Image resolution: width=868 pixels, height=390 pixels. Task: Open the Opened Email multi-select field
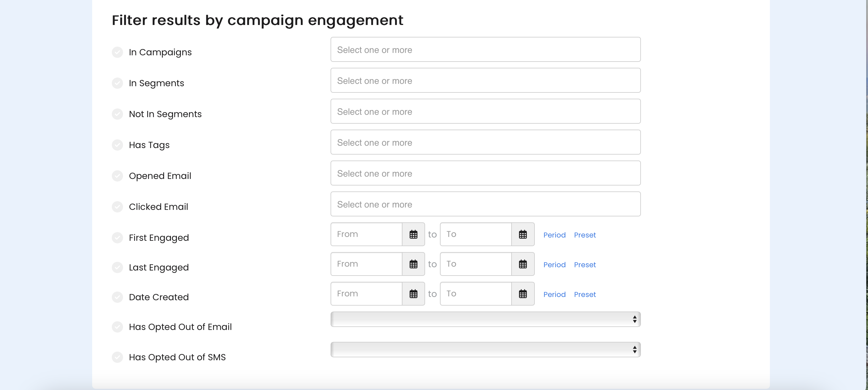tap(485, 173)
